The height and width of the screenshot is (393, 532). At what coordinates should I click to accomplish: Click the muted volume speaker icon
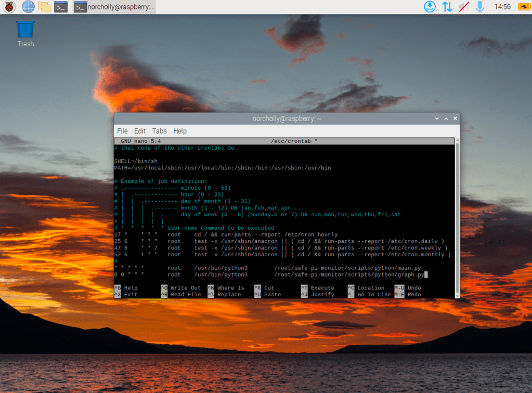pyautogui.click(x=463, y=7)
